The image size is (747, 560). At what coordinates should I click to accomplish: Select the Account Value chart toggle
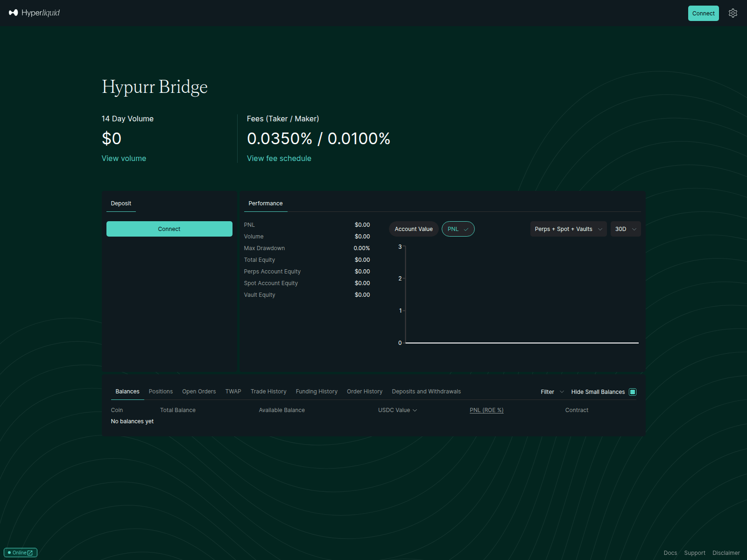(x=413, y=229)
